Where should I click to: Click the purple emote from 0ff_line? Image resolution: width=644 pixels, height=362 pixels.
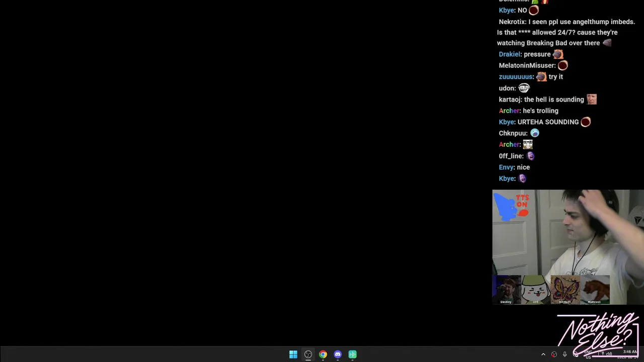click(530, 156)
